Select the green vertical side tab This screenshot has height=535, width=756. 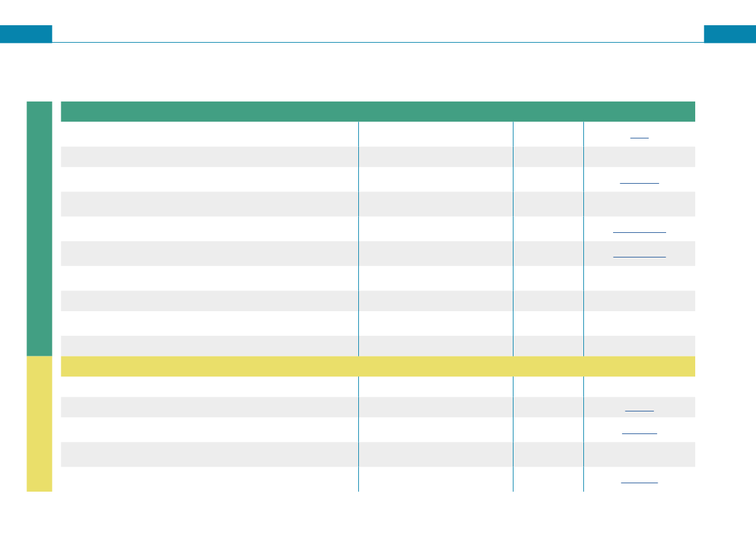(x=39, y=228)
